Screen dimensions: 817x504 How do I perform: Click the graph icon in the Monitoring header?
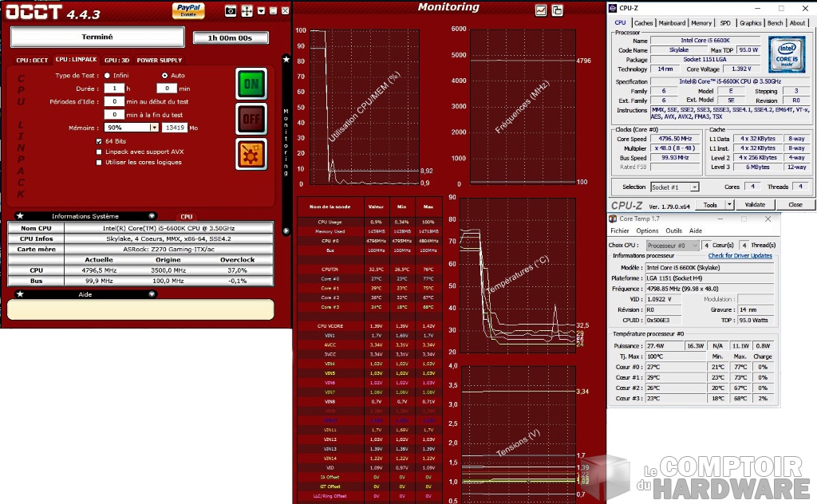pos(541,10)
